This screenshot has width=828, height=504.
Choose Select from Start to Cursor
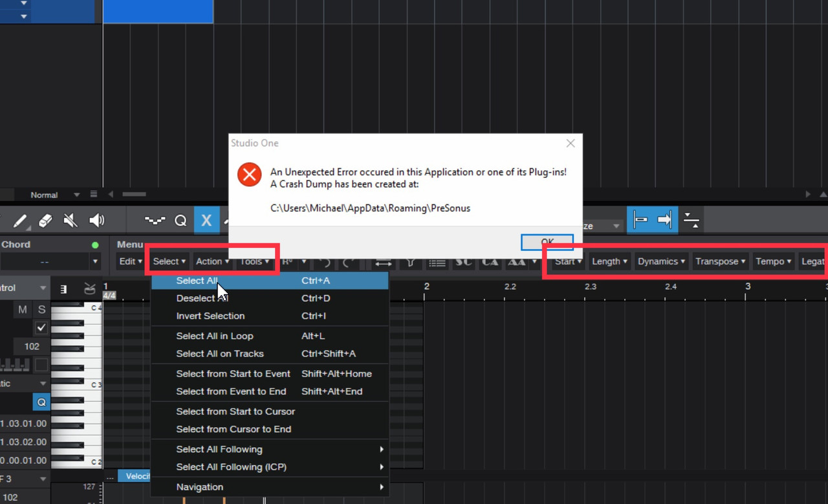point(270,411)
